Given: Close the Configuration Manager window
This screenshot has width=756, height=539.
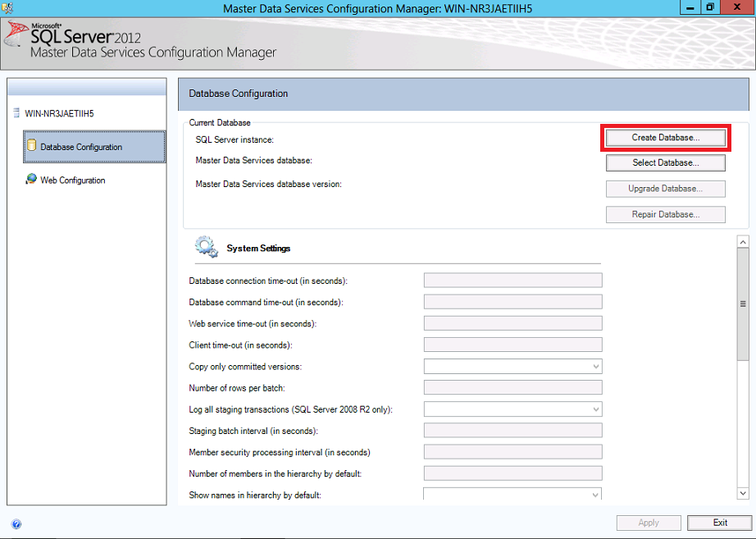Looking at the screenshot, I should pyautogui.click(x=737, y=7).
